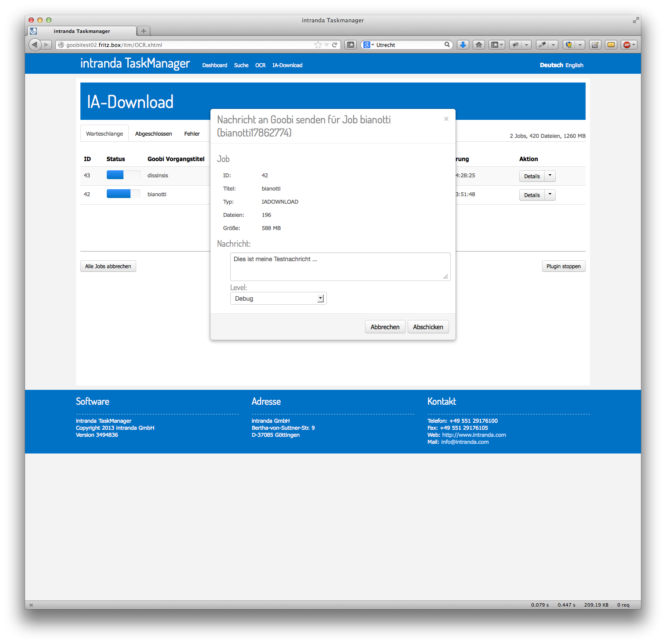
Task: Click the 588 MB size value
Action: 271,228
